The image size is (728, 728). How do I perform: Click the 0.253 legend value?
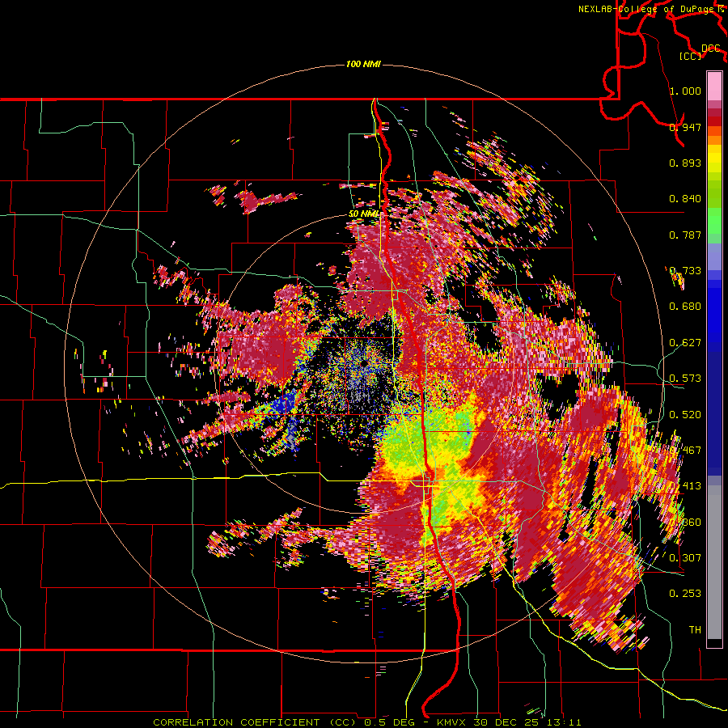coord(685,594)
